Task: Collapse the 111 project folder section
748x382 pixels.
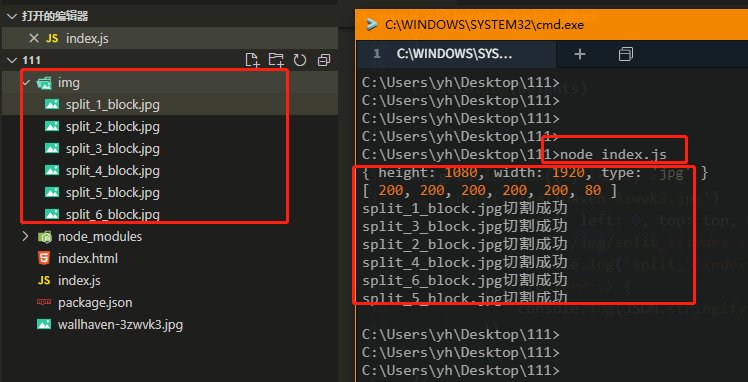Action: point(12,60)
